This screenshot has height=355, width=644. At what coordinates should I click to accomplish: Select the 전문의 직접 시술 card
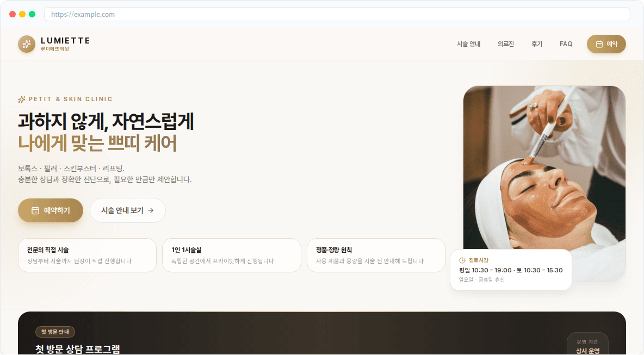pos(87,256)
